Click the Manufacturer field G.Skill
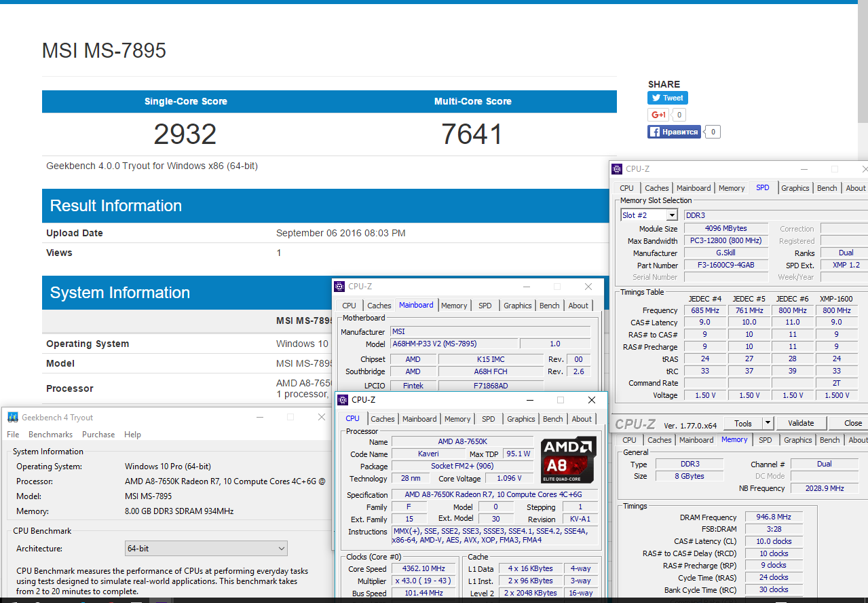 (725, 253)
